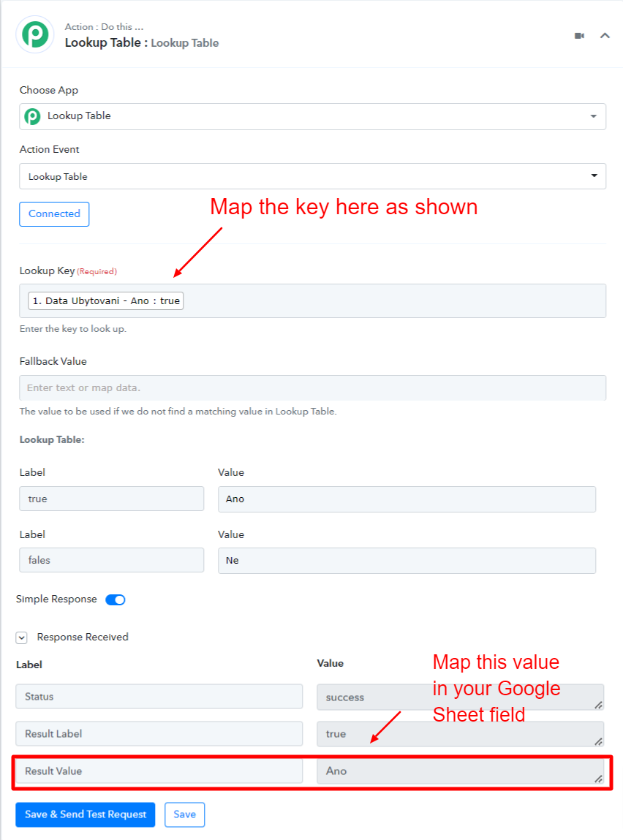Viewport: 623px width, 840px height.
Task: Edit the Value field containing Ne
Action: [407, 560]
